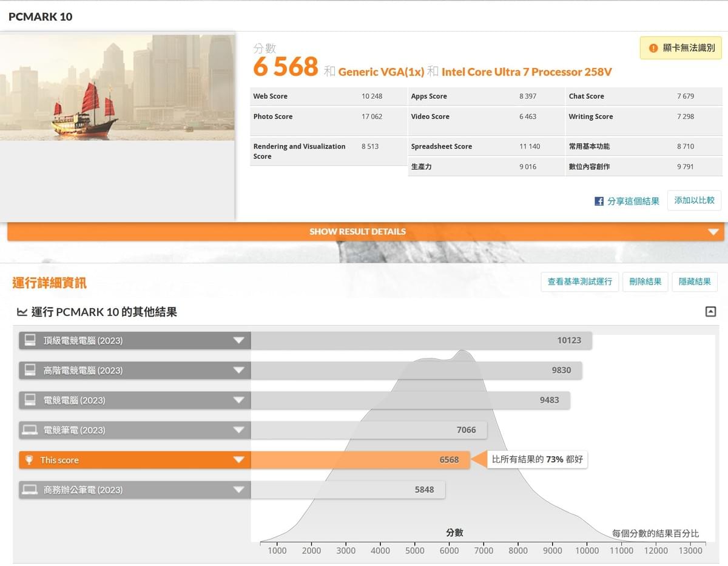Screen dimensions: 728x566
Task: Click 隱藏結果 button
Action: click(x=694, y=281)
